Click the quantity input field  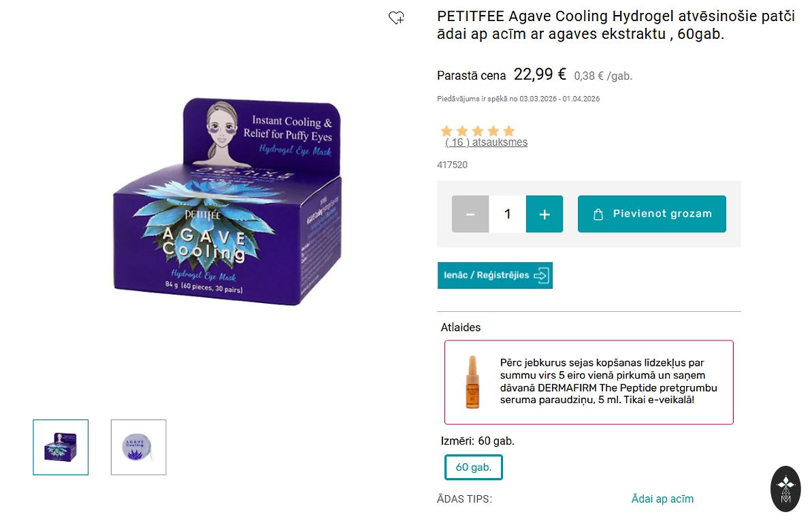click(x=507, y=214)
